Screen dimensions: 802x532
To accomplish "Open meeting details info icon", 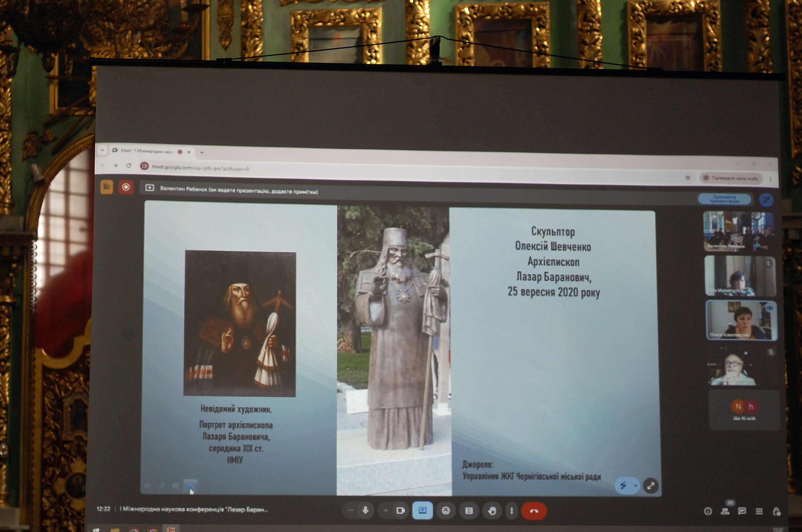I will pos(708,511).
